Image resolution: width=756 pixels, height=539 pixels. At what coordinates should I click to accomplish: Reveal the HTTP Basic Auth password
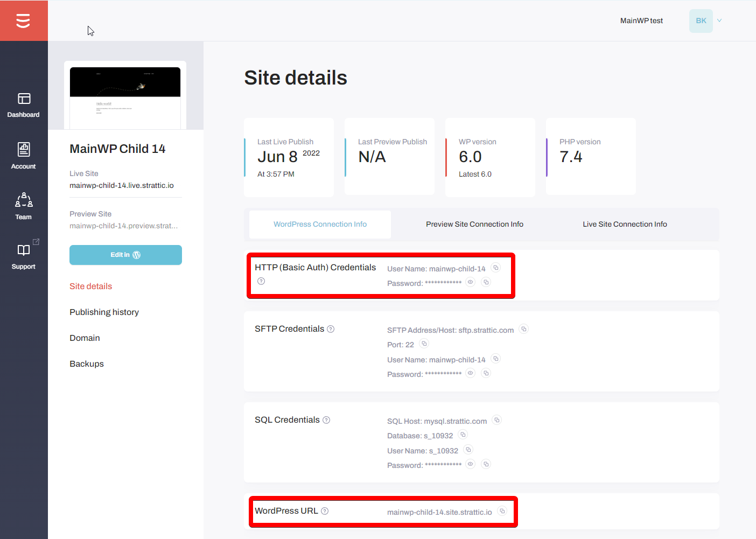(x=470, y=282)
